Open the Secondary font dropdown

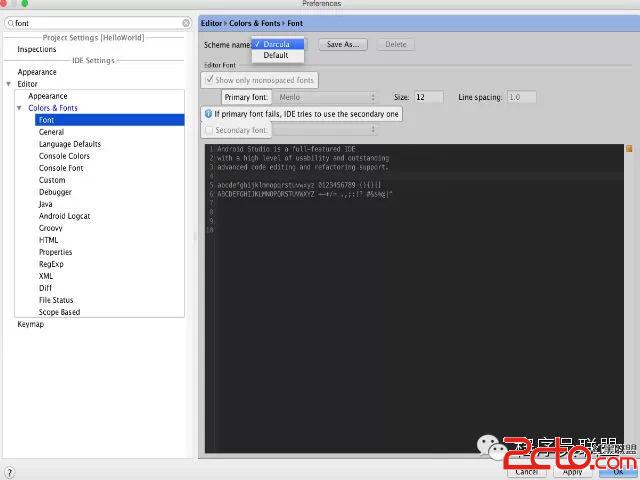(324, 130)
